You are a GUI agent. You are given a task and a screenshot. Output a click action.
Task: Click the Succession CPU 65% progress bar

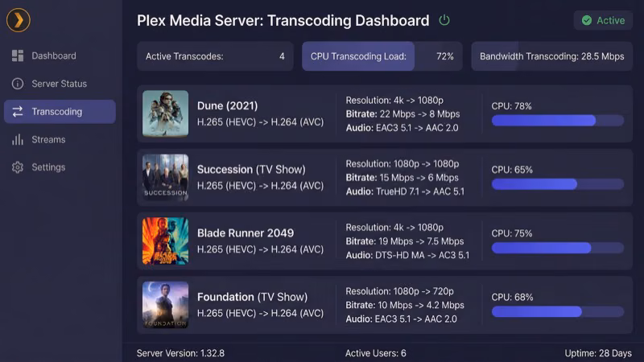click(558, 184)
